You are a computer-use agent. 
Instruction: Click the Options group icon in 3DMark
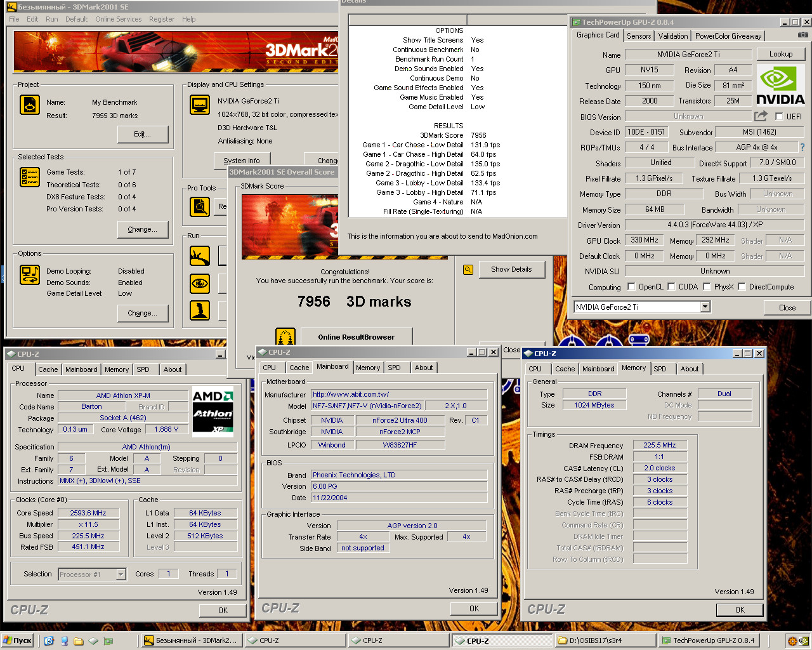[x=30, y=275]
